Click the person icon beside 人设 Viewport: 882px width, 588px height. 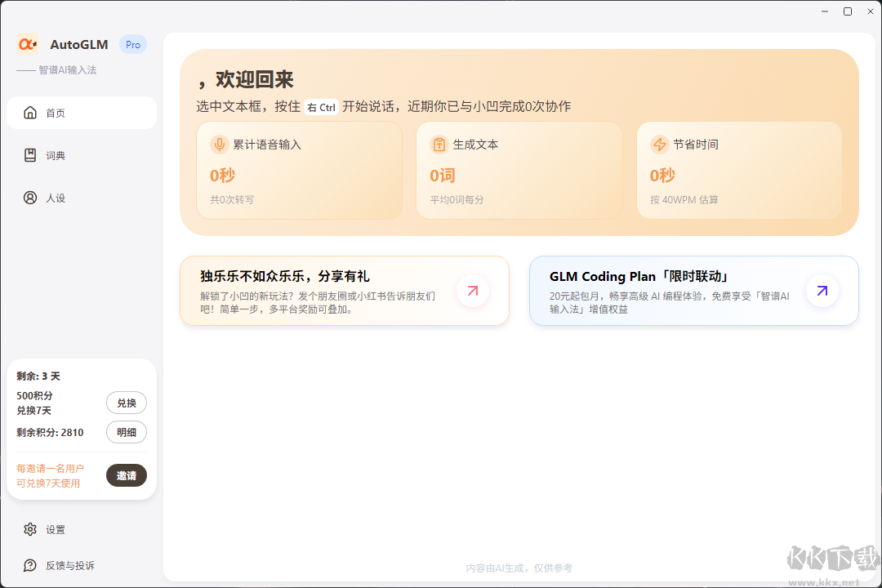point(30,198)
